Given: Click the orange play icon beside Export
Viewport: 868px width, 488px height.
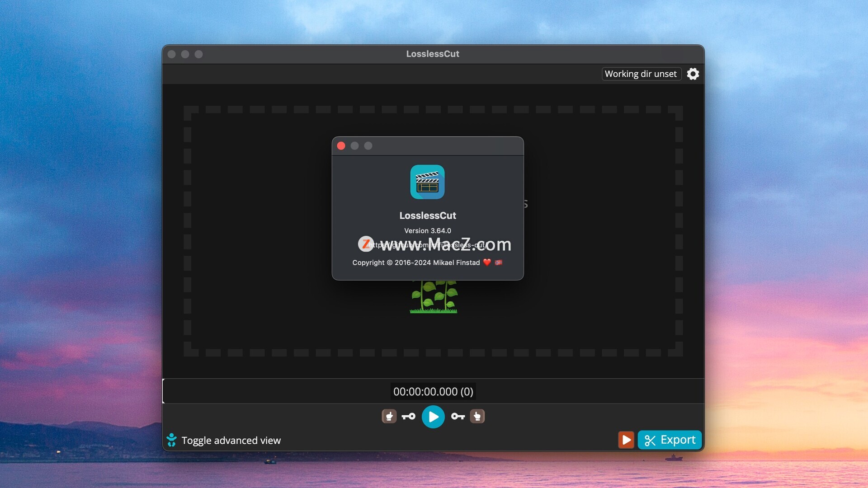Looking at the screenshot, I should [626, 440].
